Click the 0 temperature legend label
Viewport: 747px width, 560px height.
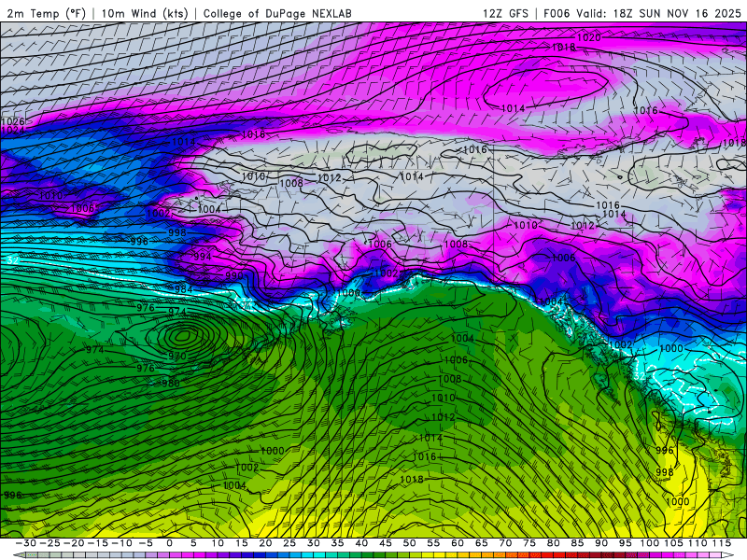click(x=170, y=543)
